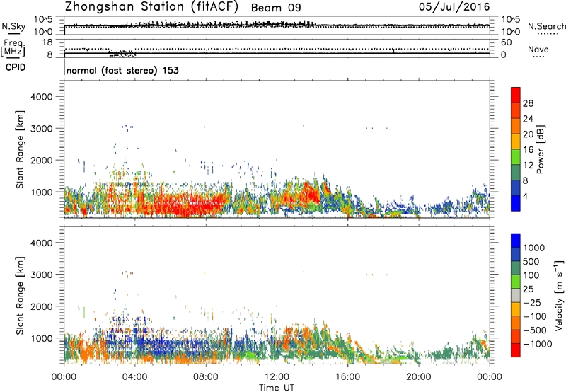Pick the Velocity segment between 500 and 1000
Viewport: 566px width, 392px height.
pyautogui.click(x=516, y=254)
